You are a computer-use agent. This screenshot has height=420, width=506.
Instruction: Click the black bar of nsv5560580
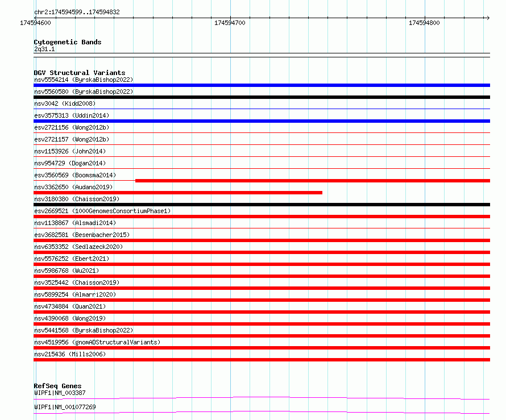click(262, 97)
